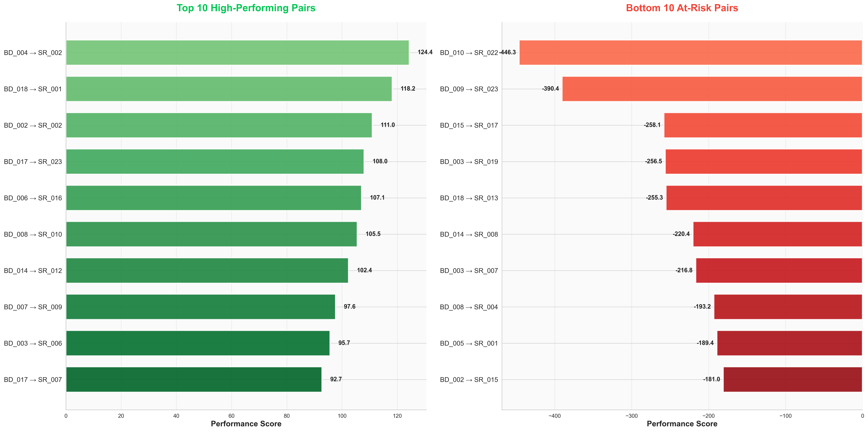Click the 'Top 10 High-Performing Pairs' title
The height and width of the screenshot is (432, 868).
(246, 8)
